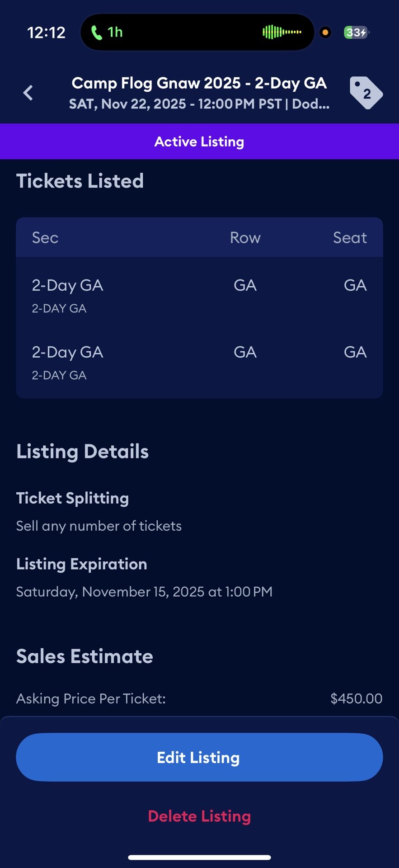This screenshot has height=868, width=399.
Task: Tap the audio waveform in Dynamic Island
Action: tap(282, 33)
